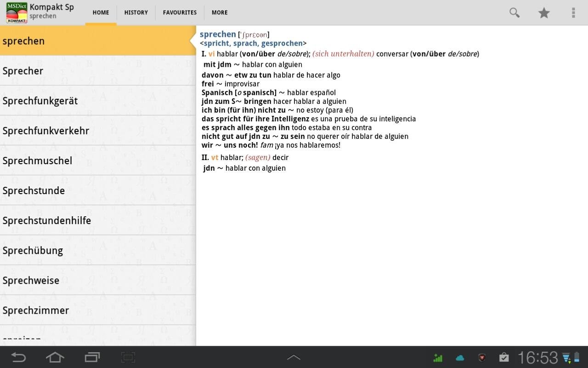This screenshot has width=588, height=368.
Task: Tap the 'frei ~ improvisar' line
Action: [x=230, y=84]
